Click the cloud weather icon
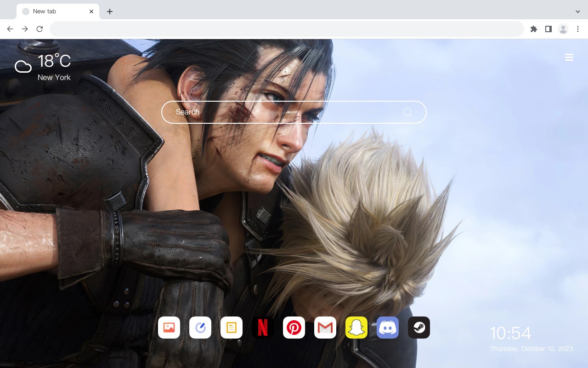588x368 pixels. point(23,67)
